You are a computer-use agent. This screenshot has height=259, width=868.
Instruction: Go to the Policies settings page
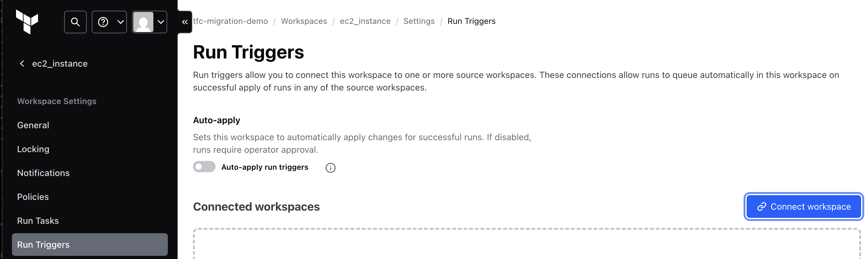coord(33,197)
